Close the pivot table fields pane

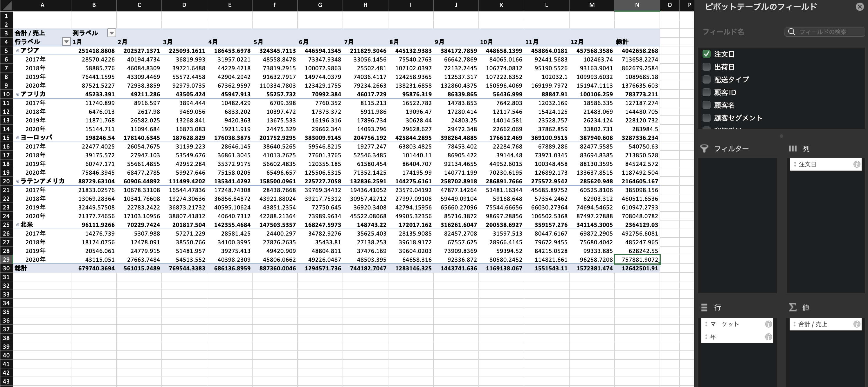click(x=860, y=7)
